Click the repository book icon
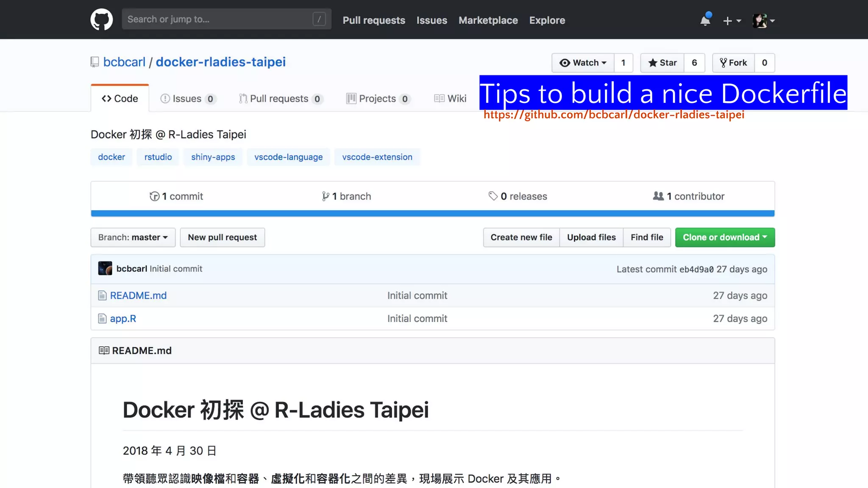Screen dimensions: 868x488 (95, 62)
